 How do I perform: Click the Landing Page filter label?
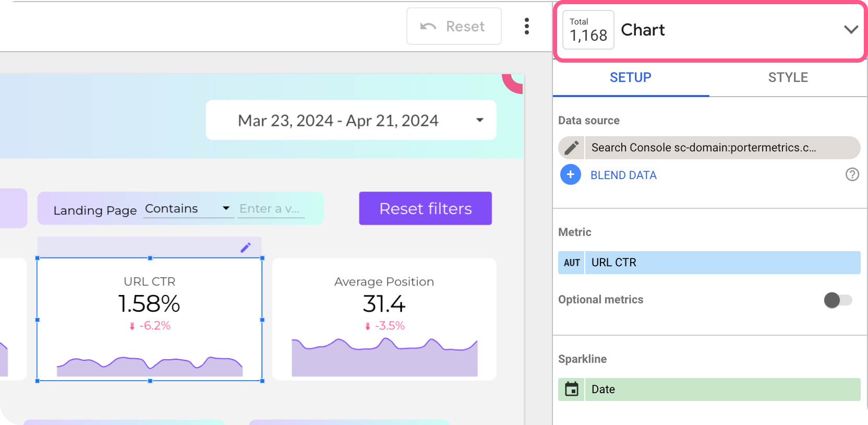tap(95, 210)
